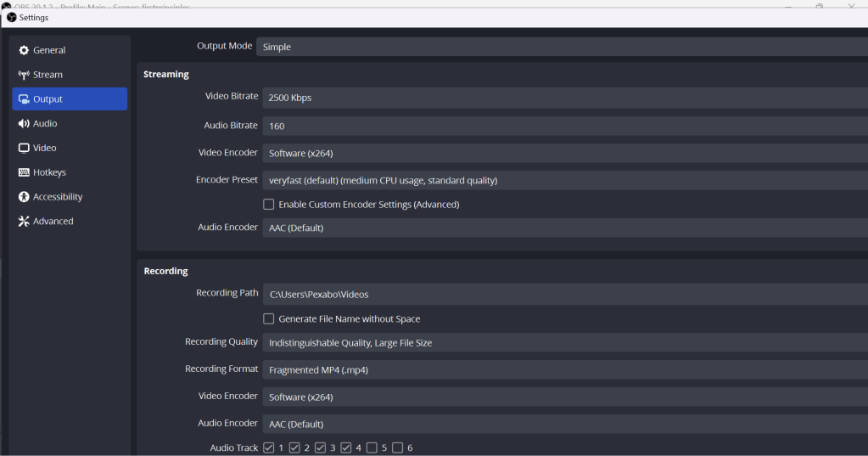The height and width of the screenshot is (456, 868).
Task: Uncheck Audio Track 1 checkbox
Action: click(x=268, y=448)
